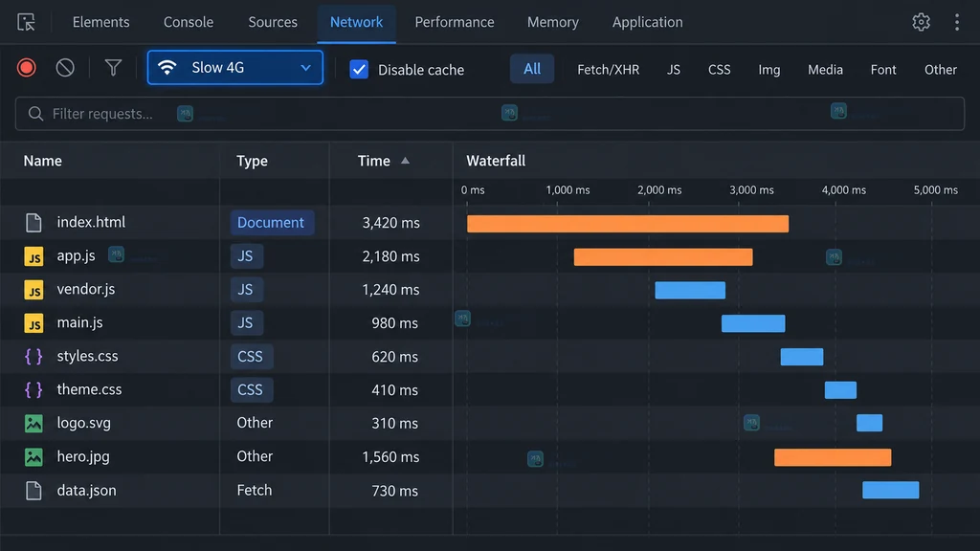The height and width of the screenshot is (551, 980).
Task: Open the Console tab
Action: (189, 22)
